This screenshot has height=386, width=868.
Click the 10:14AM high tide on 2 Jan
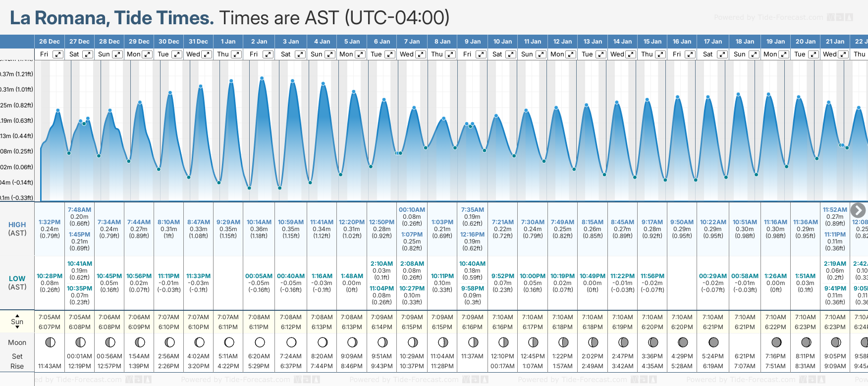tap(259, 222)
